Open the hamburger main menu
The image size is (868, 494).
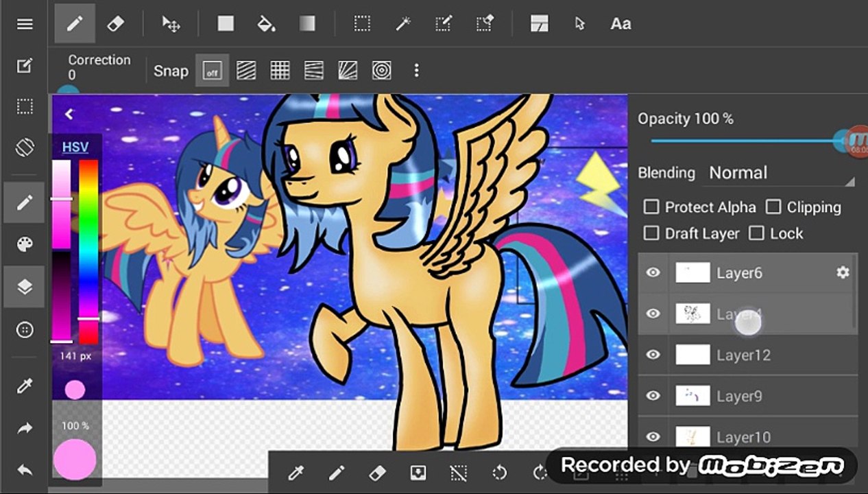point(25,24)
